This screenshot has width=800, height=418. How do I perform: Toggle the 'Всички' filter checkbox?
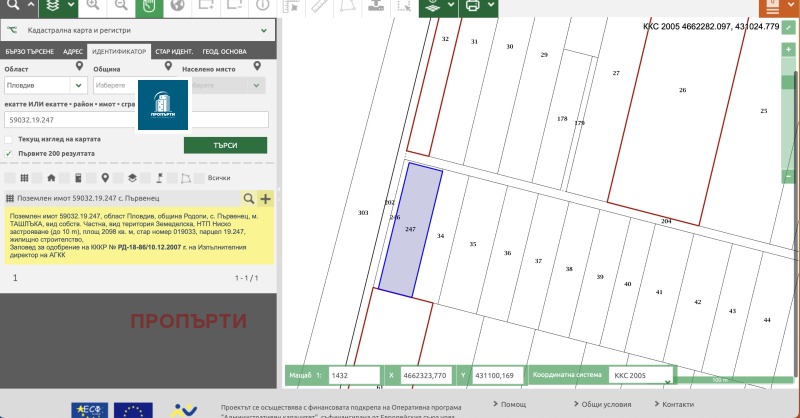pyautogui.click(x=199, y=178)
